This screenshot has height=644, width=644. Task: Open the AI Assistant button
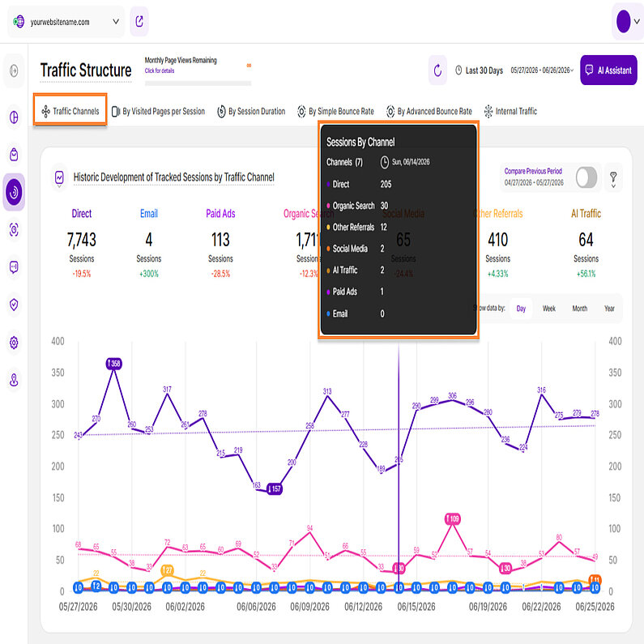608,70
